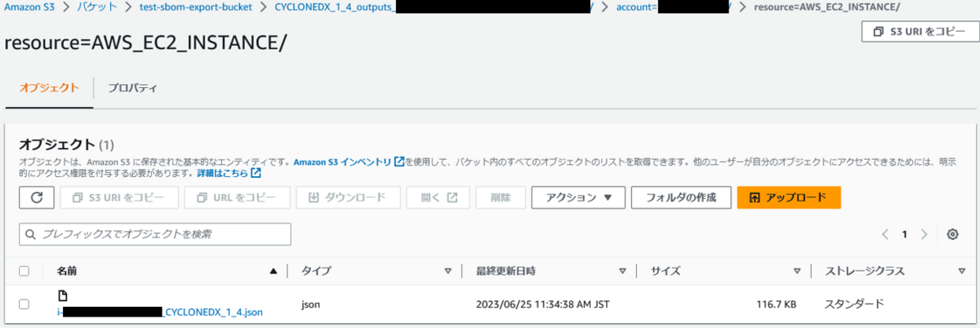
Task: Click page number 1 in pagination
Action: (905, 234)
